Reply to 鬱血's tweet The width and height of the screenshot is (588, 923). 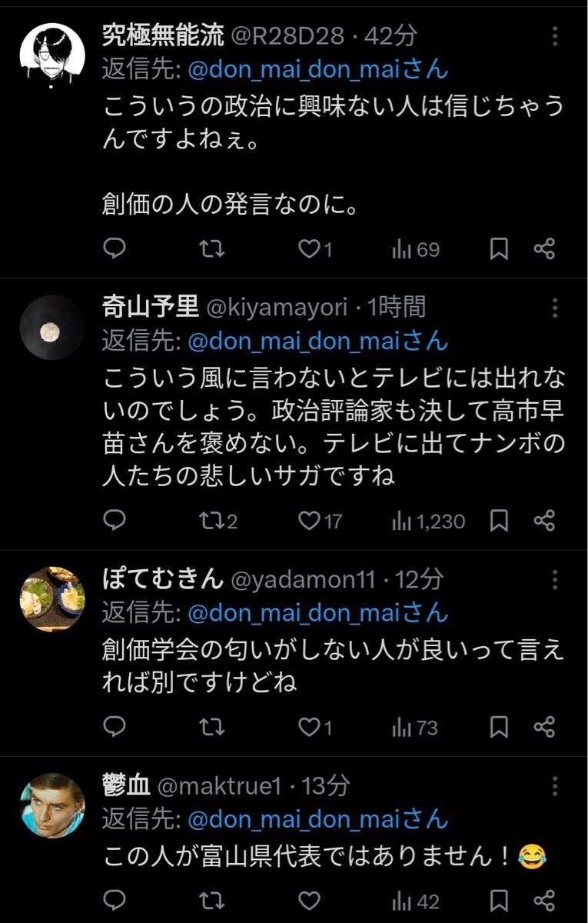click(x=114, y=900)
